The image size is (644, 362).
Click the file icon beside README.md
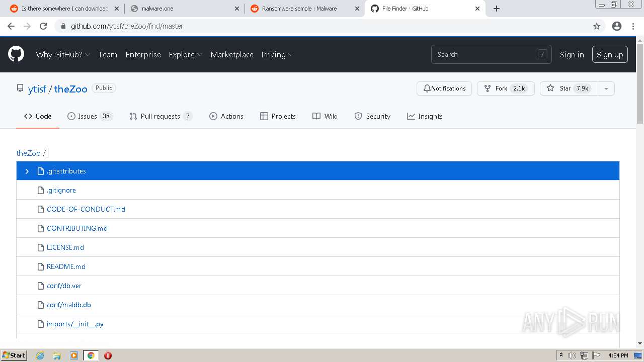click(x=41, y=266)
